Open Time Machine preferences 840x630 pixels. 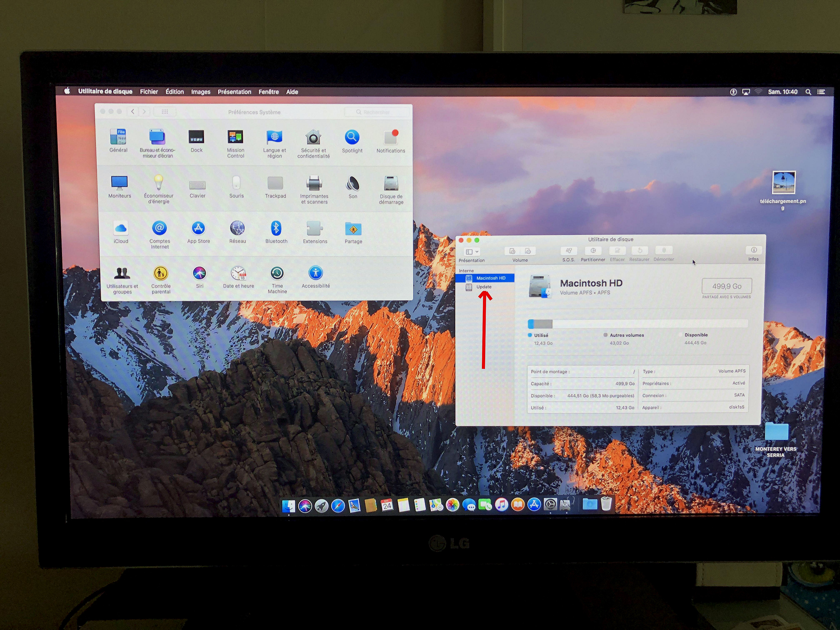(x=277, y=274)
